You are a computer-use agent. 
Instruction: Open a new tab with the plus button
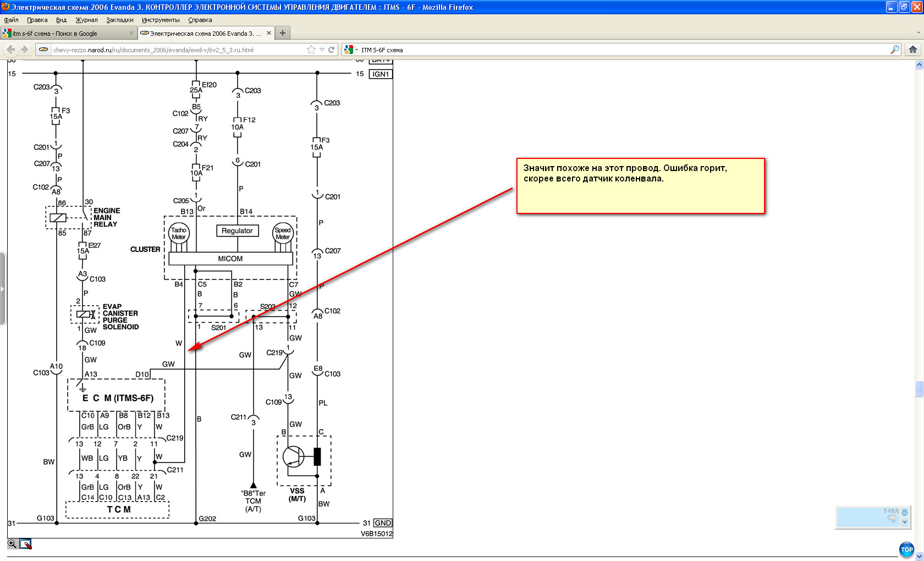[283, 33]
